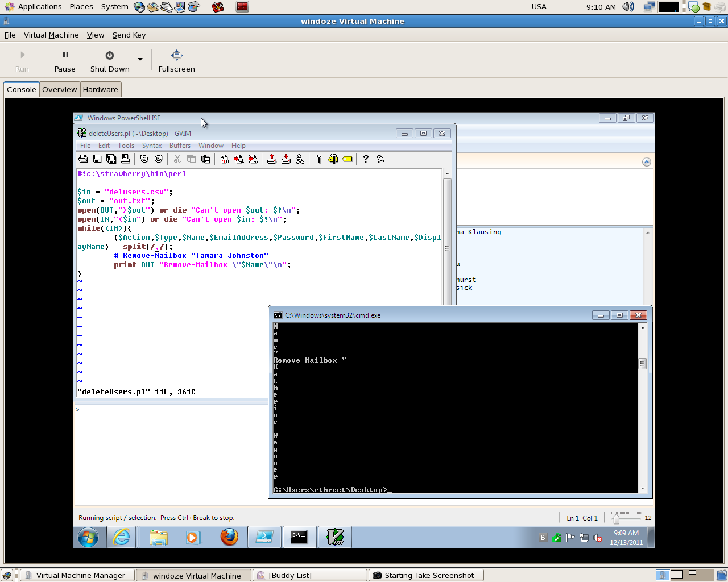Click the Print icon in GVIM toolbar
Image resolution: width=728 pixels, height=582 pixels.
point(125,159)
